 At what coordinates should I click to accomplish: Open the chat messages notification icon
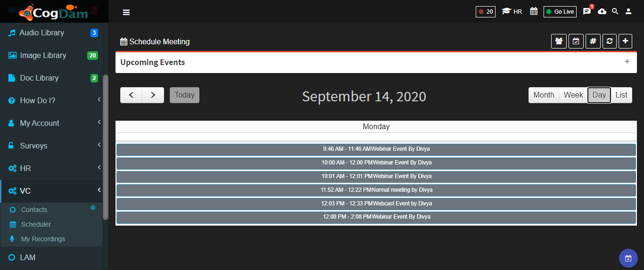pos(587,11)
